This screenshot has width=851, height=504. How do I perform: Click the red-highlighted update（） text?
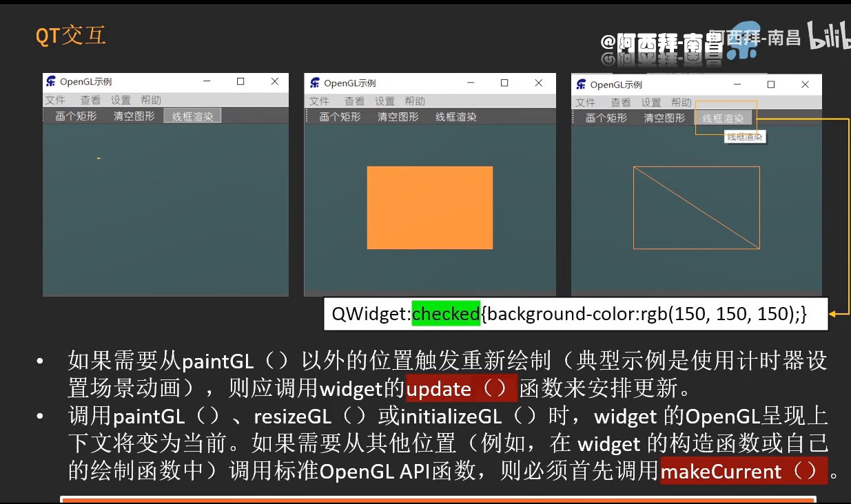click(x=462, y=388)
